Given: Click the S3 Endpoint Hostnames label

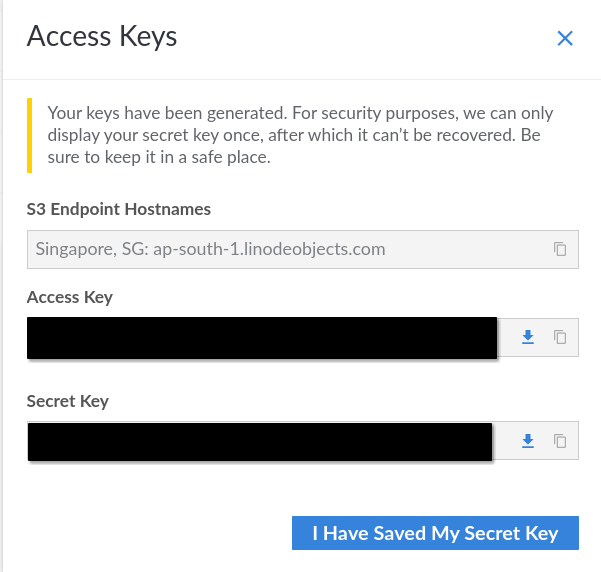Looking at the screenshot, I should 119,209.
